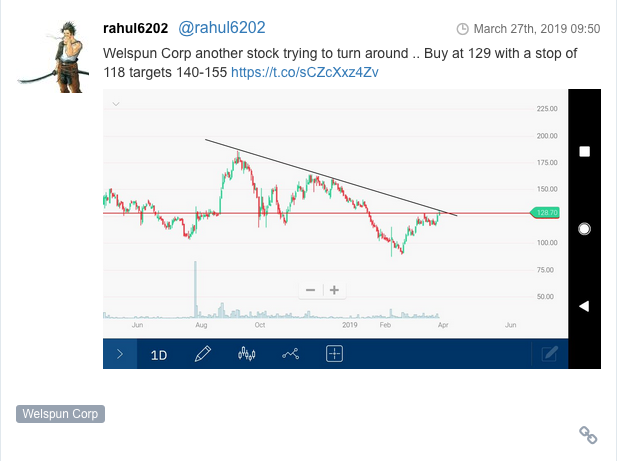Click the Apr date axis label

pos(443,325)
